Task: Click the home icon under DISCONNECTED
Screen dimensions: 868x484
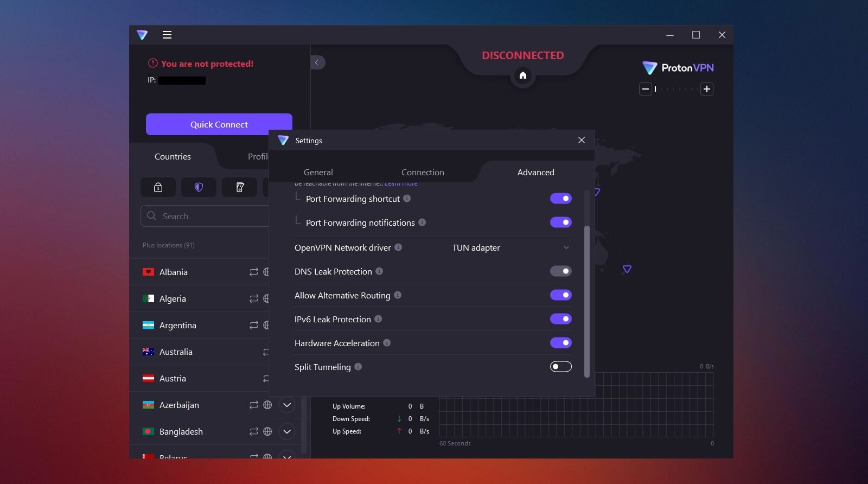Action: [x=523, y=75]
